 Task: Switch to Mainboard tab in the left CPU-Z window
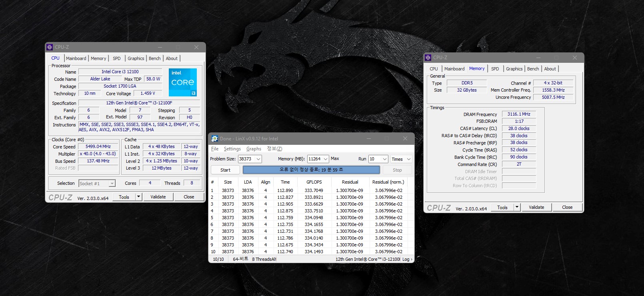[x=76, y=58]
